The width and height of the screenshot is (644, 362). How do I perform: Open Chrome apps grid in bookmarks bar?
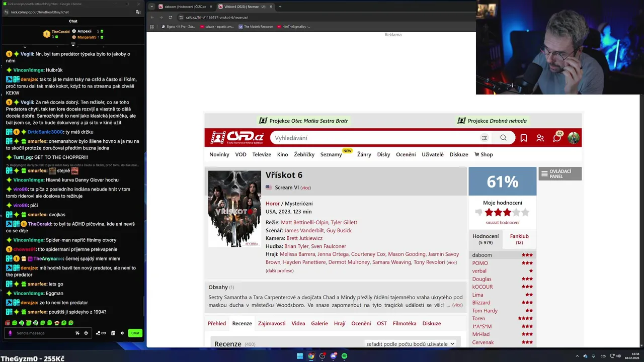(152, 27)
